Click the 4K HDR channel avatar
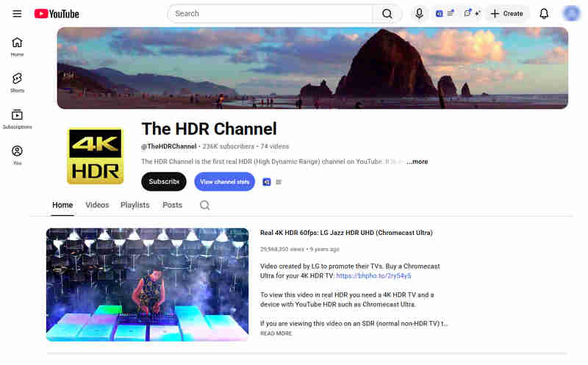 coord(96,156)
